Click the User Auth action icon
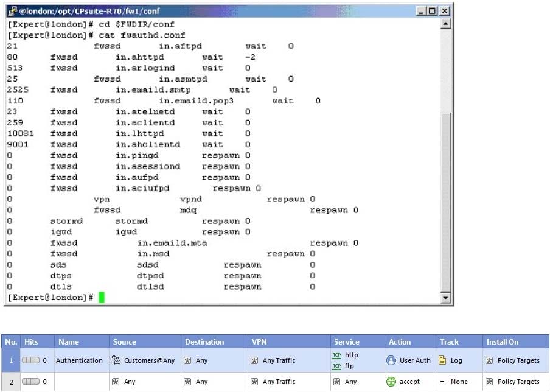 click(x=391, y=360)
